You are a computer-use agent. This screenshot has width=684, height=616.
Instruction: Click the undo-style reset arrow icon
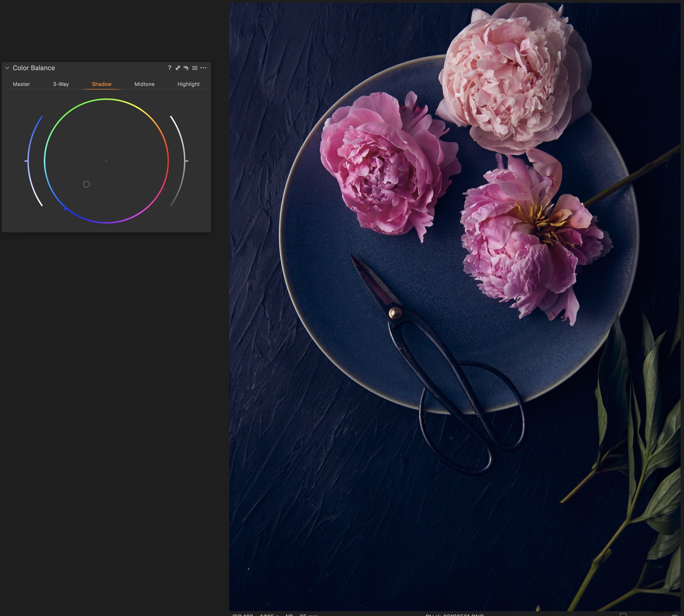click(185, 68)
